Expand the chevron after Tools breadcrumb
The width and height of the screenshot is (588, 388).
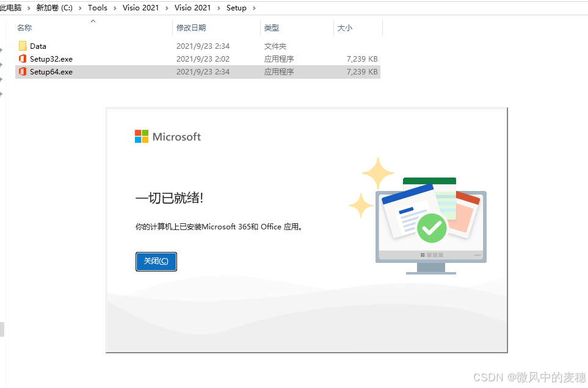tap(115, 8)
